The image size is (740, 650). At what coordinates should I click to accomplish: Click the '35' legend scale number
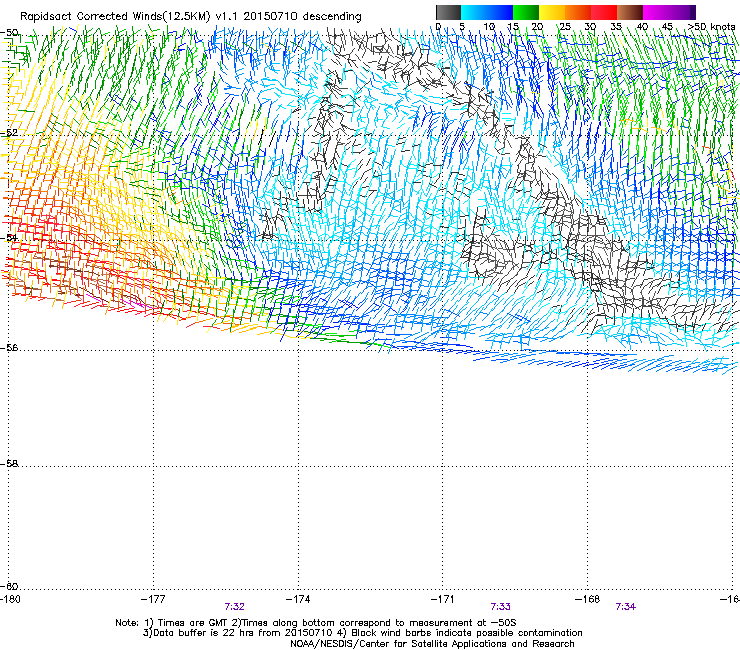[x=616, y=26]
